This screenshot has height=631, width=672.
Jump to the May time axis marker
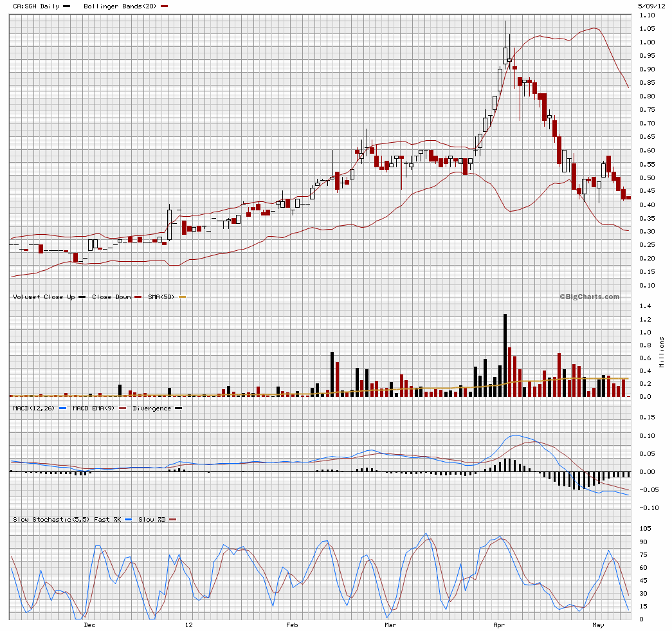coord(598,625)
